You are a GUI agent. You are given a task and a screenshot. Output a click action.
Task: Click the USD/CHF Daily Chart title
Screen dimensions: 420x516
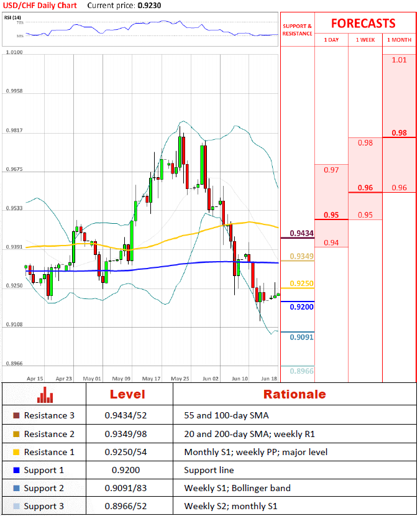point(40,5)
